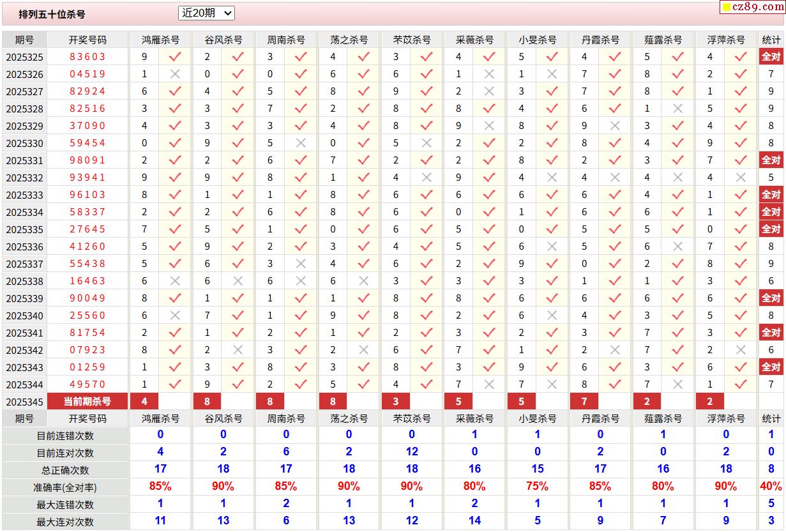Image resolution: width=786 pixels, height=532 pixels.
Task: Click the bottom 浮萍杀号 column header
Action: 726,419
